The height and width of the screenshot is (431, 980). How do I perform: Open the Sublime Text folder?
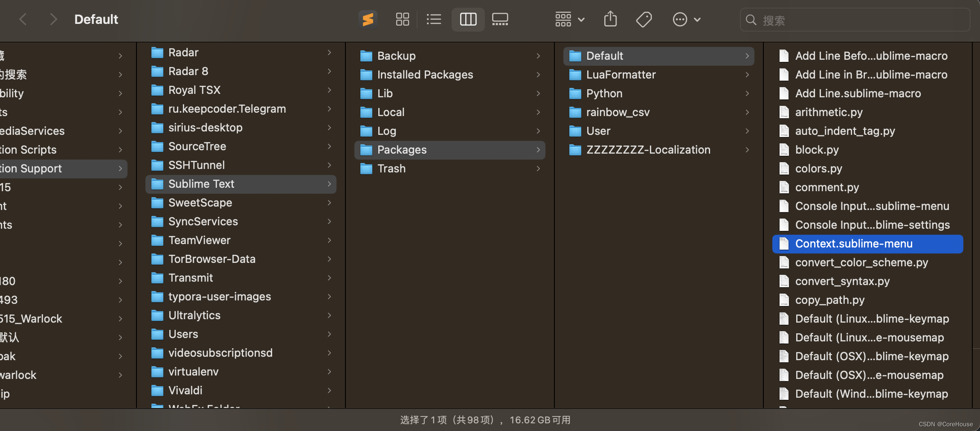point(201,183)
